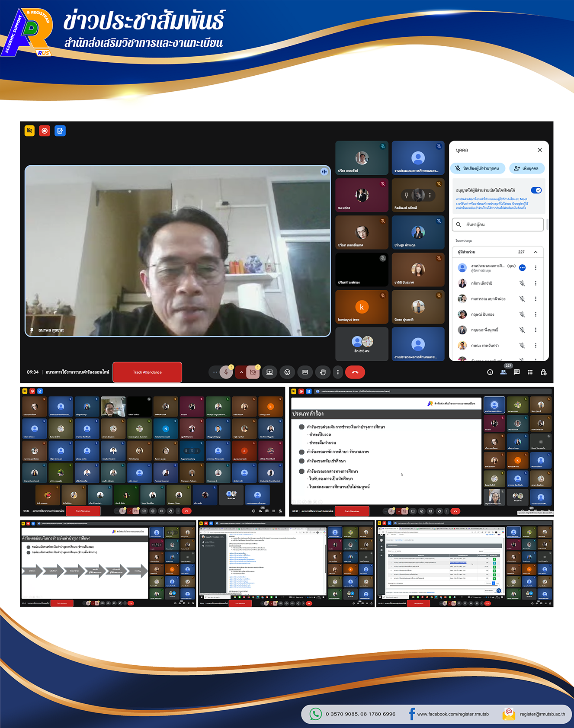
Task: Open the emoji reactions button in main toolbar
Action: (x=287, y=372)
